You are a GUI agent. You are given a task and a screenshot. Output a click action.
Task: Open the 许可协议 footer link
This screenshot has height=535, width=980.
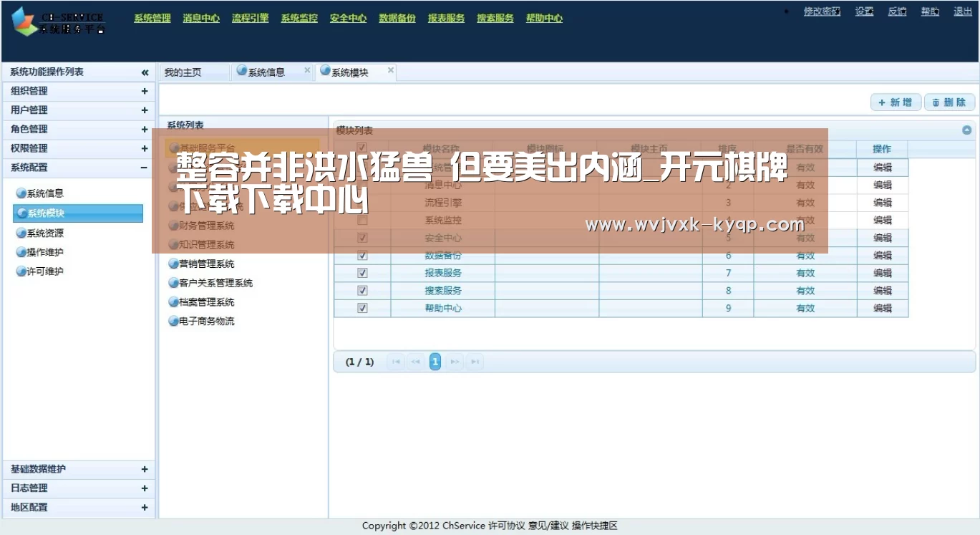click(x=507, y=526)
